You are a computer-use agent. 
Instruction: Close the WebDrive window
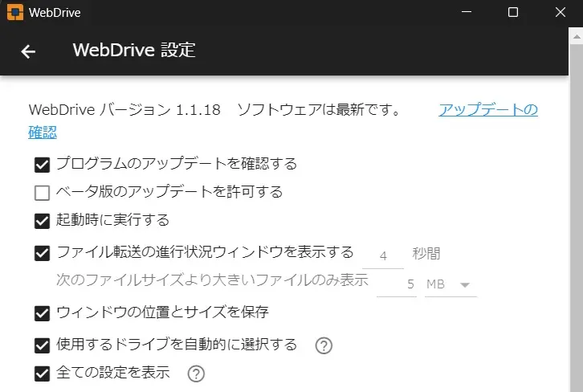click(x=561, y=12)
